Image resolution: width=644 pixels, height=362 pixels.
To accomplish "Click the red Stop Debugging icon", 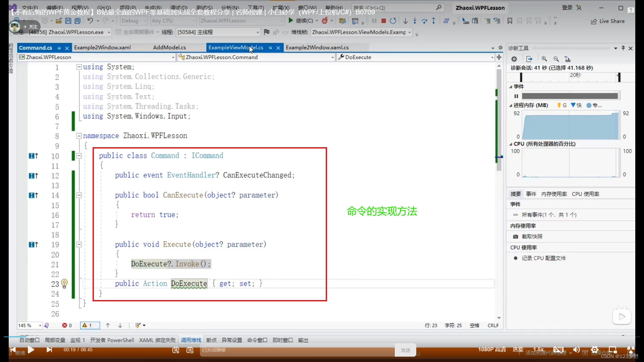I will coord(383,21).
